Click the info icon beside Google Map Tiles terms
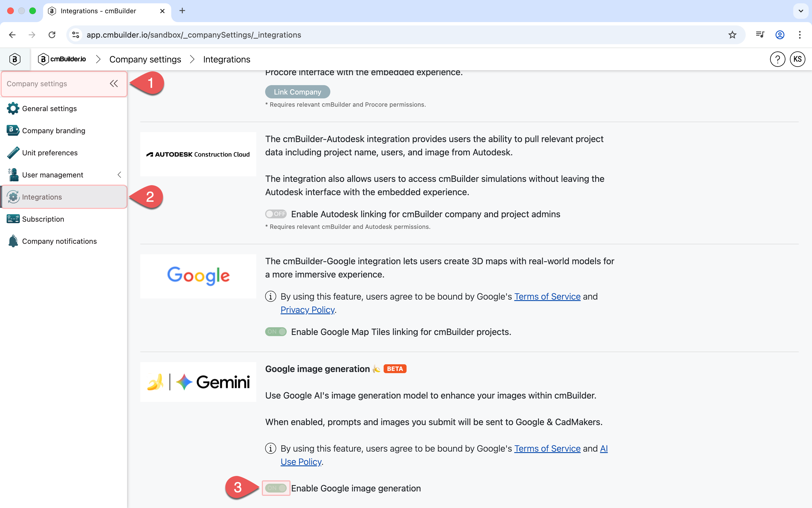Screen dimensions: 812x508 pos(271,296)
